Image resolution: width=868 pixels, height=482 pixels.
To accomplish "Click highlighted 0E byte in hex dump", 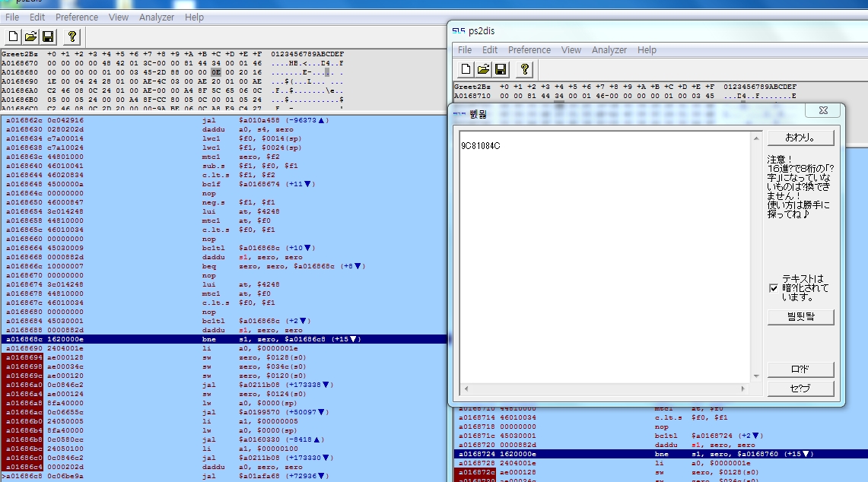I will (x=216, y=72).
